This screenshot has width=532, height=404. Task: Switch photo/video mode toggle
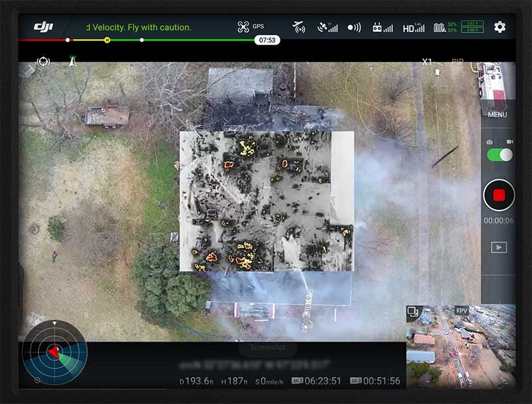pyautogui.click(x=499, y=155)
